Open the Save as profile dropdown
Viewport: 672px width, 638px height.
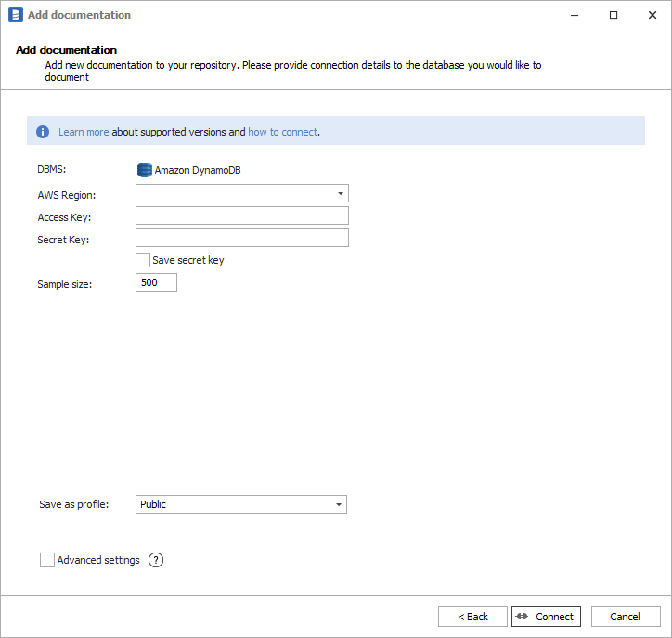pos(339,504)
